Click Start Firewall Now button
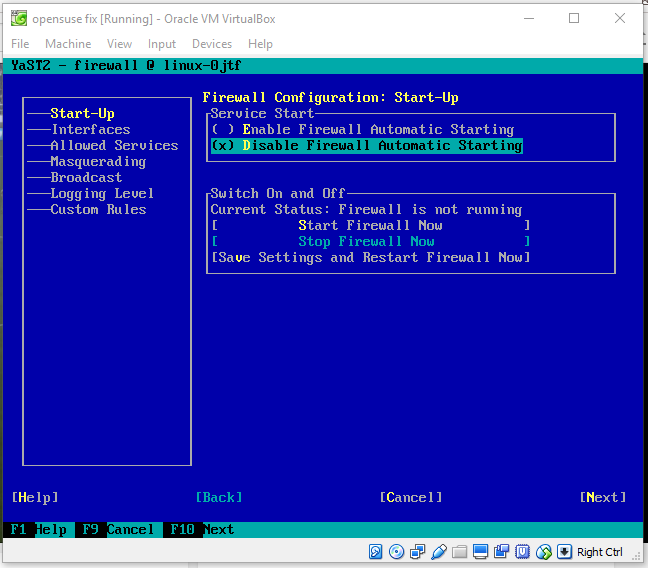Viewport: 648px width, 568px height. point(370,226)
